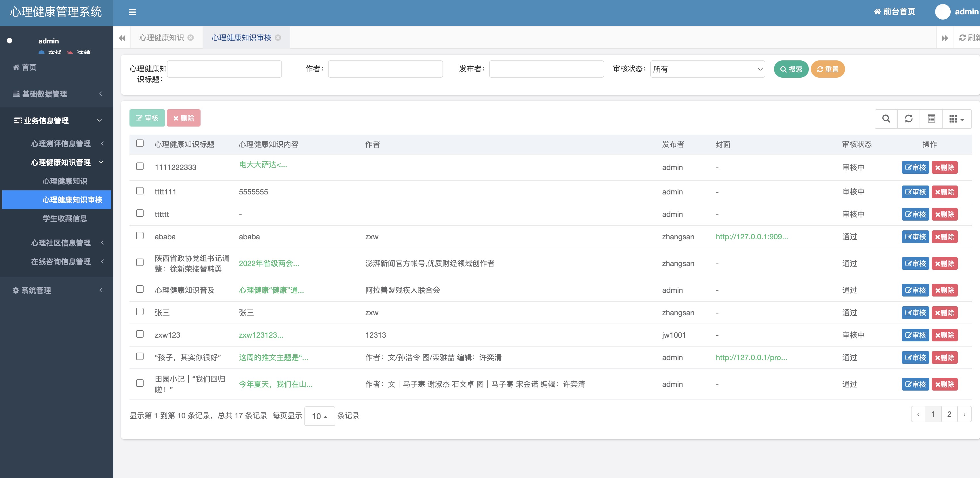Screen dimensions: 980x478
Task: Expand the 在线咨询信息管理 submenu
Action: click(x=57, y=262)
